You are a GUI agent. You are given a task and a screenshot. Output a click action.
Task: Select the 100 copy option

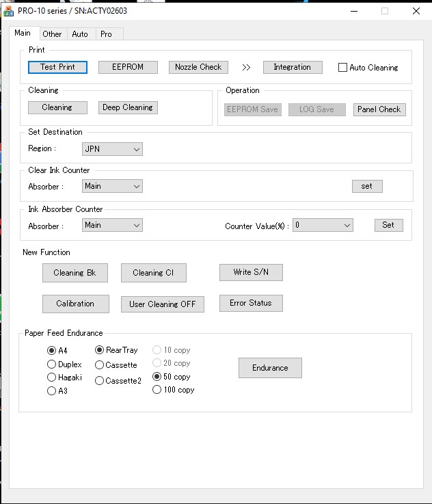(x=157, y=390)
